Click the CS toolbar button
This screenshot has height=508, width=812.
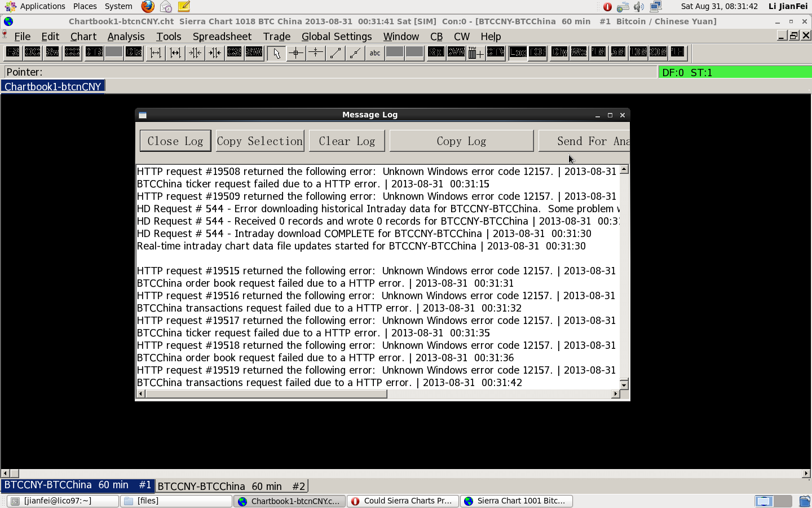click(x=234, y=52)
